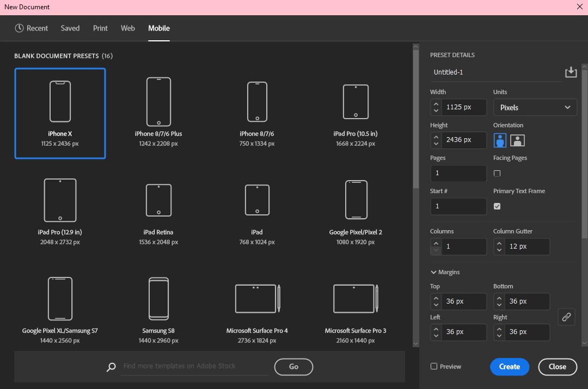The image size is (588, 389).
Task: Open the Units dropdown
Action: [x=535, y=108]
